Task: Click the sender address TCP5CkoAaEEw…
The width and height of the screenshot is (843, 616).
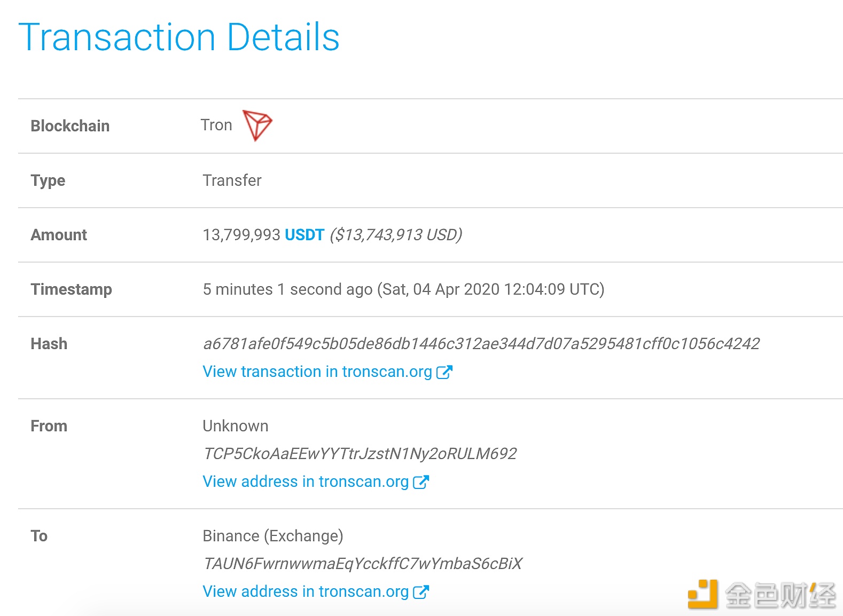Action: (x=360, y=454)
